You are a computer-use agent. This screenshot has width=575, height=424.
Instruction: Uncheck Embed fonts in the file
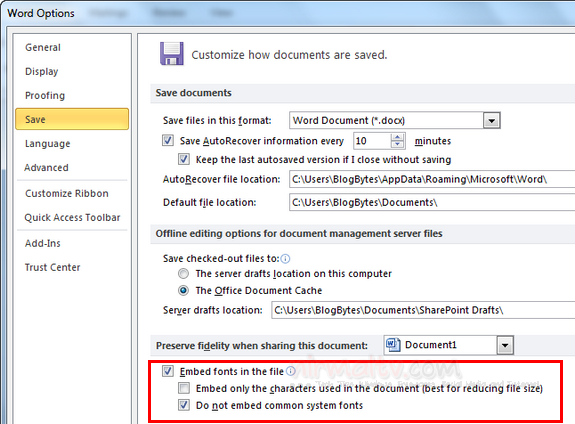(x=168, y=371)
